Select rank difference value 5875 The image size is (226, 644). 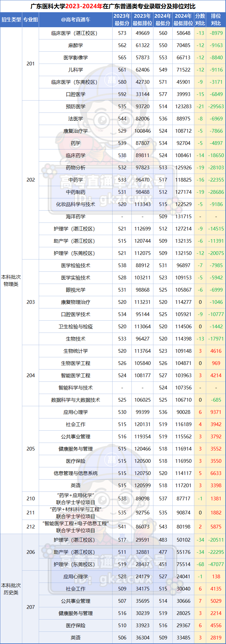point(216,527)
